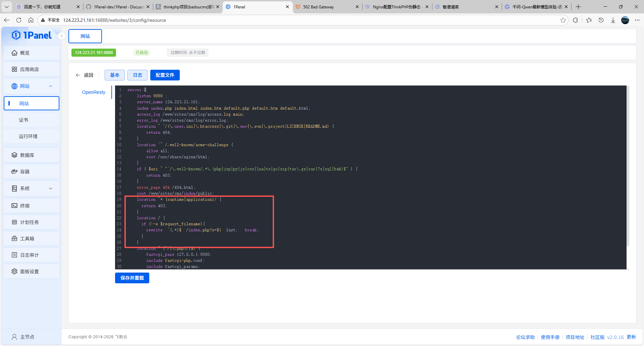Click the browser address bar URL
The width and height of the screenshot is (644, 346).
click(x=114, y=20)
